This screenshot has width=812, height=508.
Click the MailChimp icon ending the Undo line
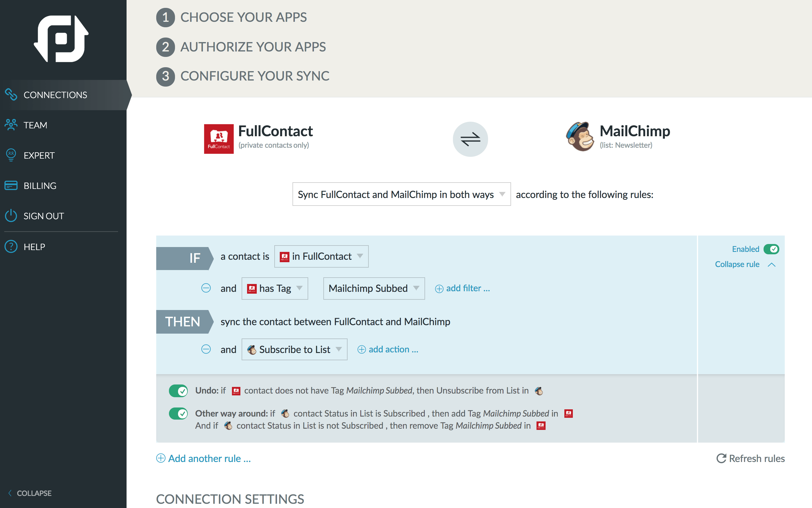pos(539,391)
